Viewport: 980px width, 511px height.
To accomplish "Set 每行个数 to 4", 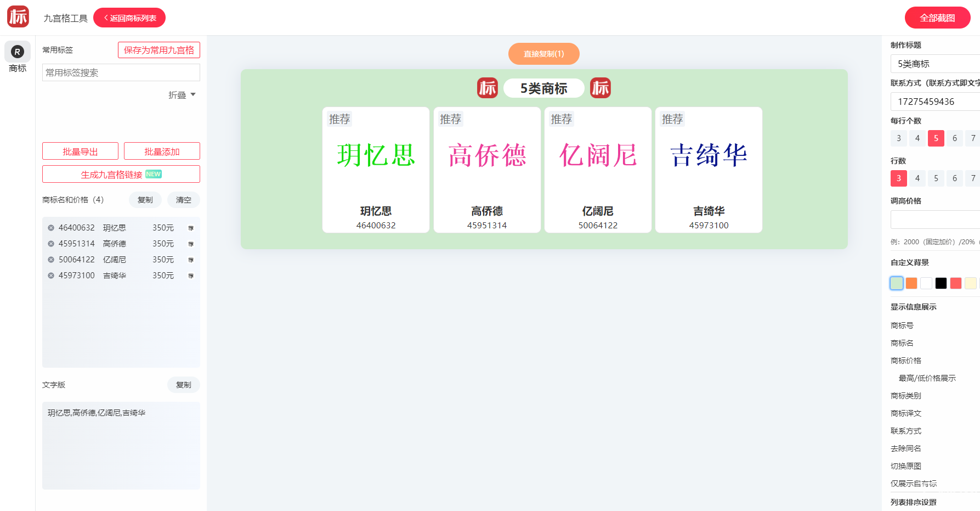I will pos(917,138).
